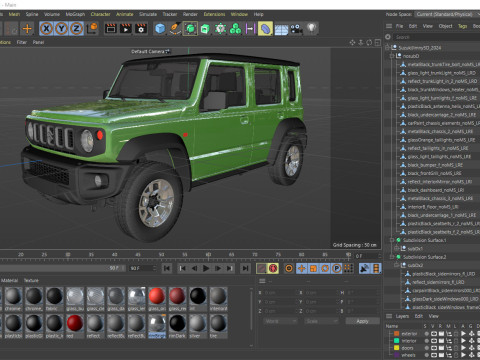Add a Light bulb object
Viewport: 480px width, 360px height.
click(311, 28)
